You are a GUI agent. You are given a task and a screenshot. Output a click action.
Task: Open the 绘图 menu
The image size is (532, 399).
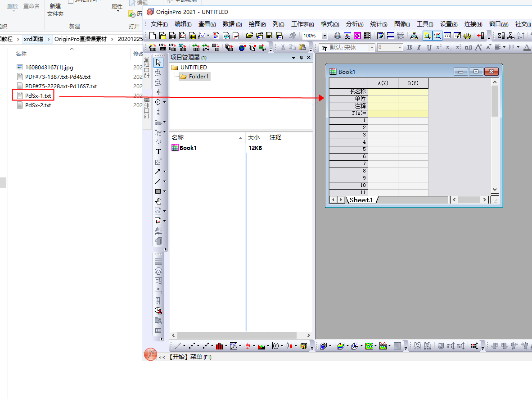pos(257,24)
